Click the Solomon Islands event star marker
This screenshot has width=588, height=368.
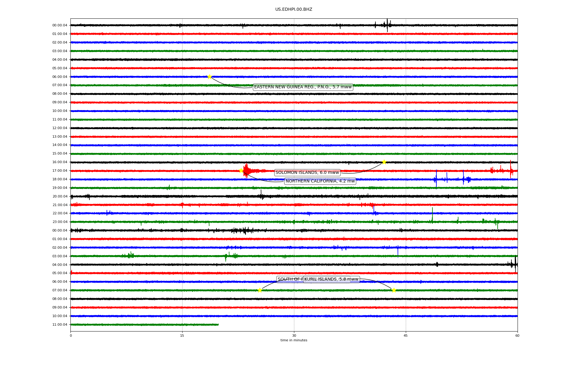point(384,162)
